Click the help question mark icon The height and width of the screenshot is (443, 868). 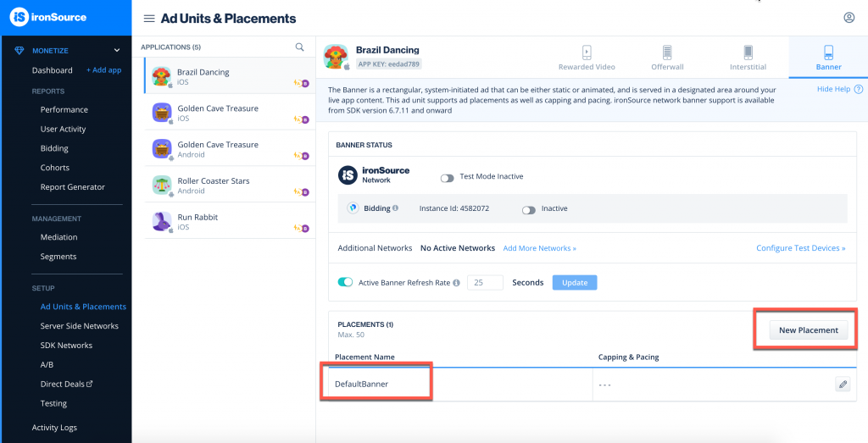(x=858, y=89)
